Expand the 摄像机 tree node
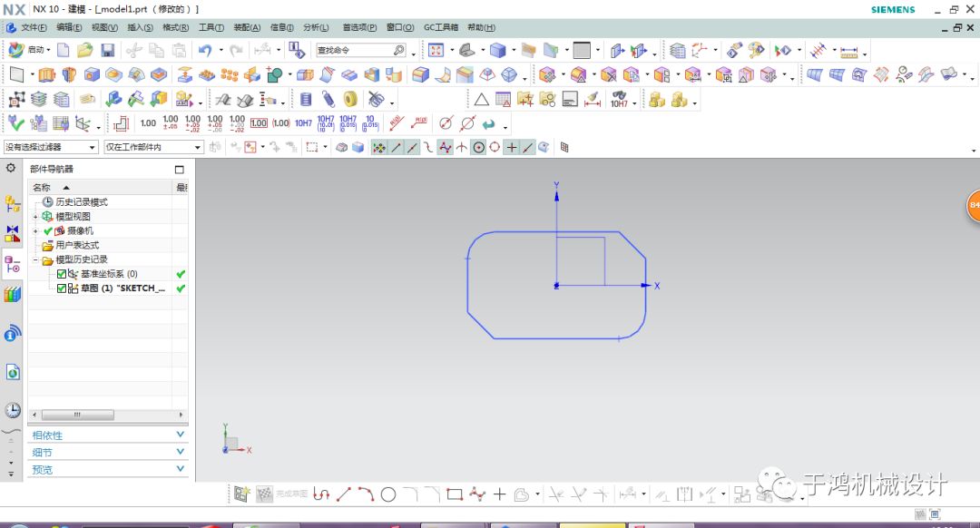 pos(35,231)
